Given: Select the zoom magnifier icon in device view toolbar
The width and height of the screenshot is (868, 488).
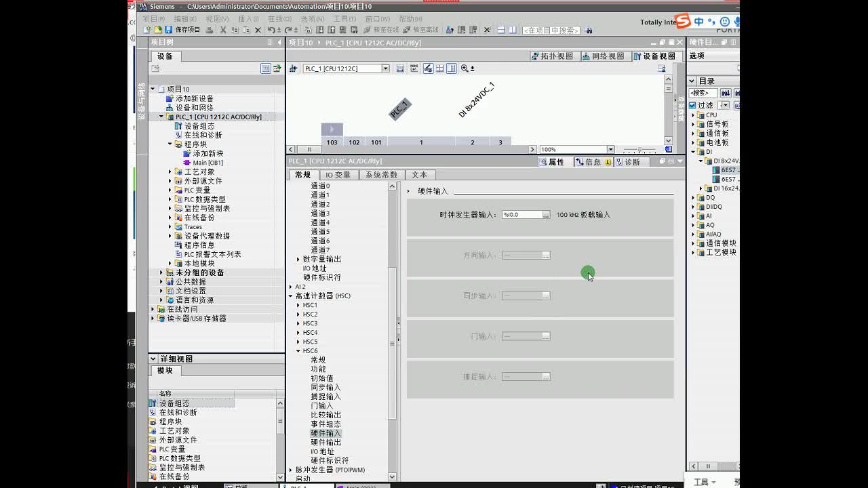Looking at the screenshot, I should [x=465, y=68].
